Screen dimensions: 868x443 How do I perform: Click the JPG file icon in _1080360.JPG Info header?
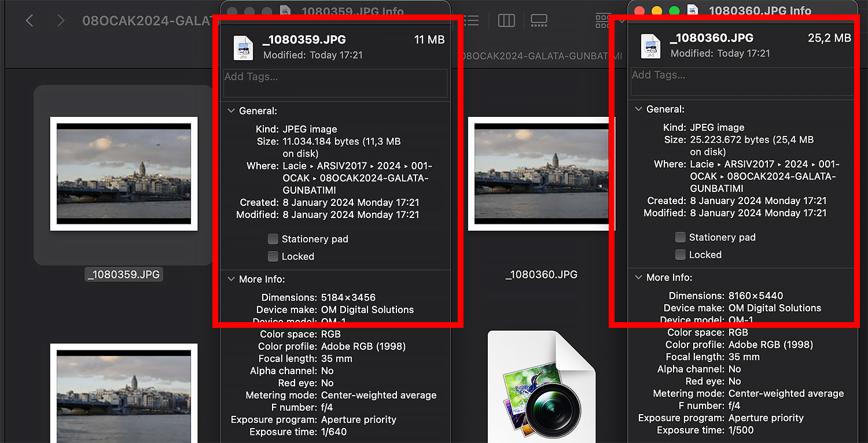click(651, 46)
